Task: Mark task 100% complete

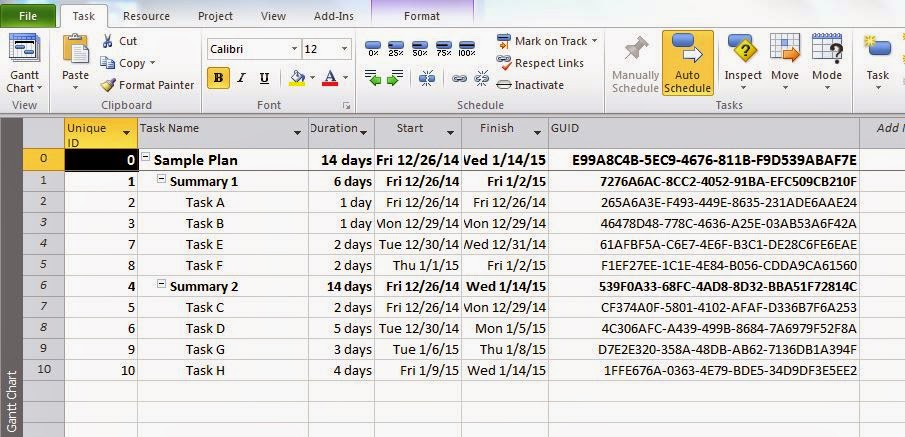Action: tap(466, 47)
